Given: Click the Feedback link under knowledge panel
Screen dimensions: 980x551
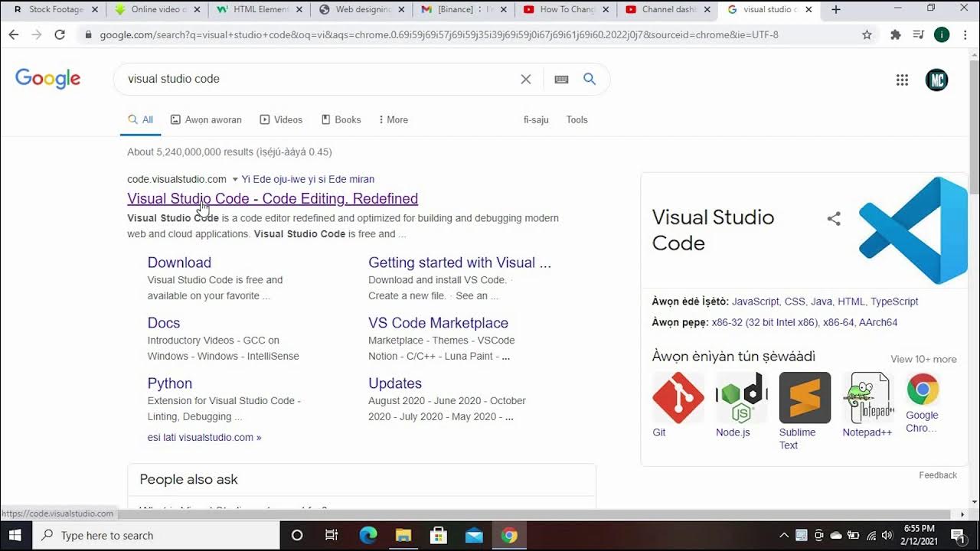Looking at the screenshot, I should 938,475.
